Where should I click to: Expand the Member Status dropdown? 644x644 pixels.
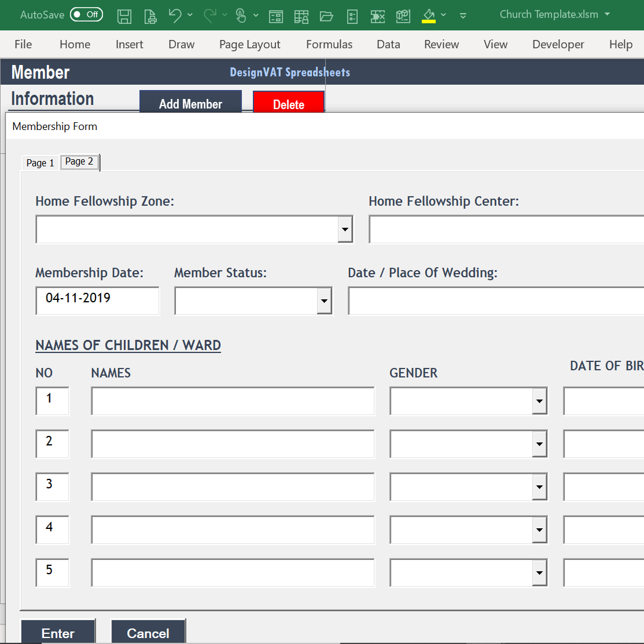point(324,301)
